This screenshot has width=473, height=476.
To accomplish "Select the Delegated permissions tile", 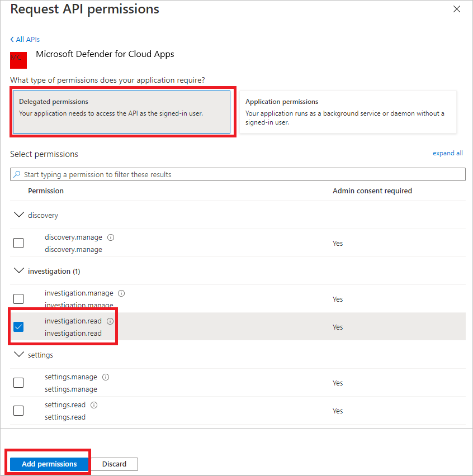I will click(123, 111).
